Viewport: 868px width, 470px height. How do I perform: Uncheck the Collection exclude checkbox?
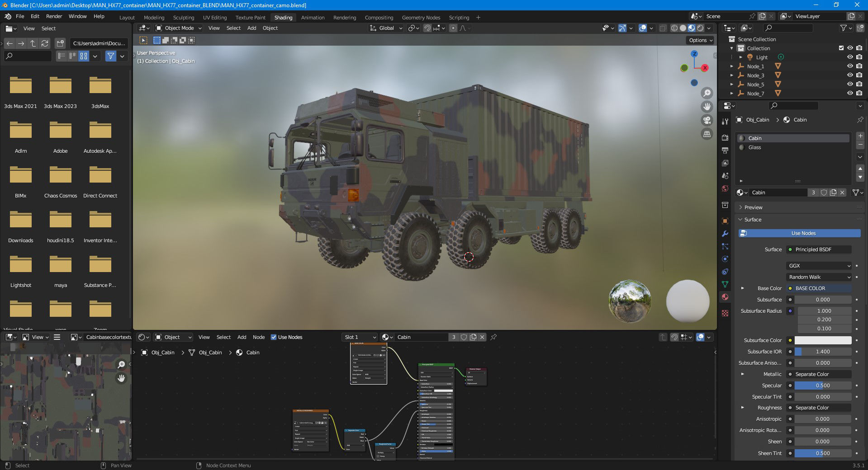click(x=841, y=48)
